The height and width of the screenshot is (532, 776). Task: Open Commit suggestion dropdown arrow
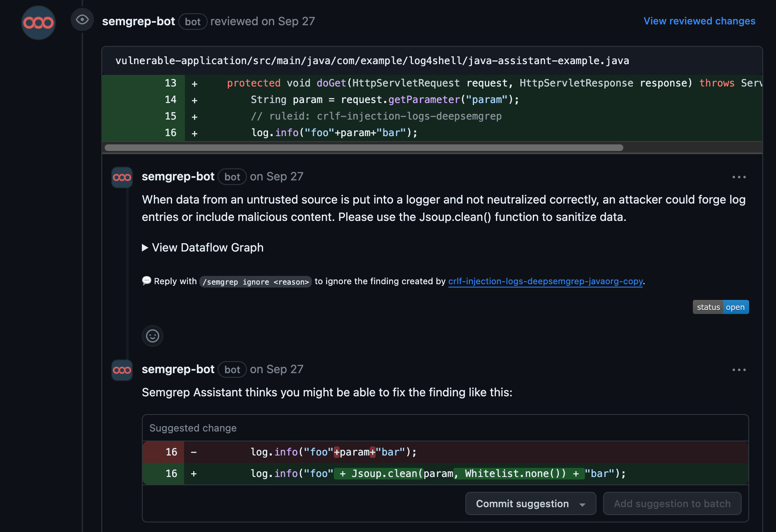(582, 505)
